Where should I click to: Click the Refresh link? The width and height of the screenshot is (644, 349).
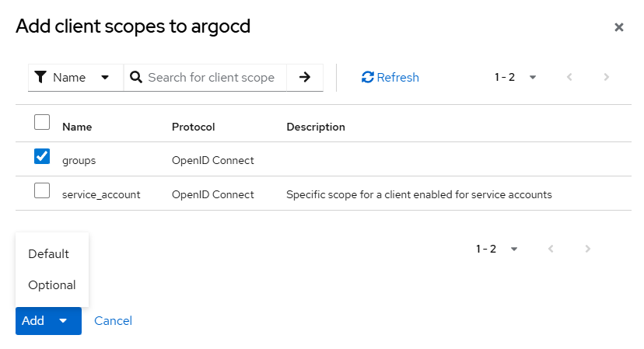click(x=390, y=77)
